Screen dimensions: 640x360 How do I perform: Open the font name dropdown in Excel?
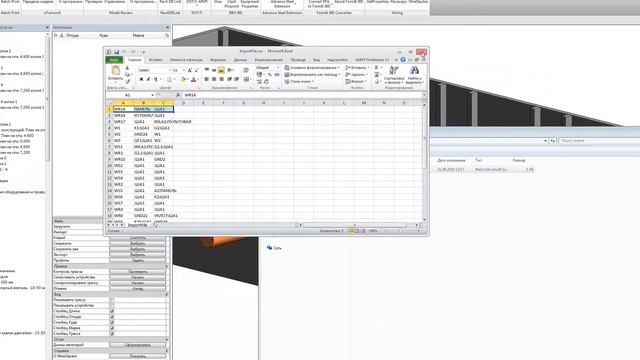click(170, 70)
